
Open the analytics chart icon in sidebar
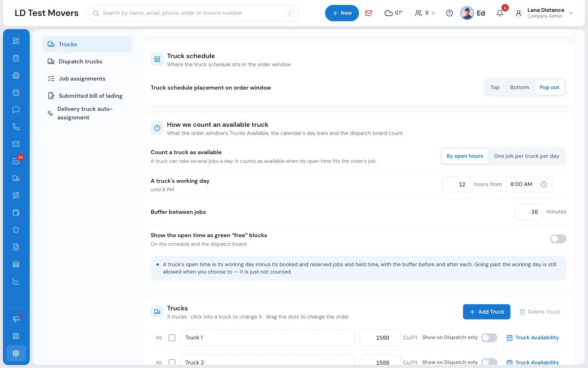pos(16,281)
